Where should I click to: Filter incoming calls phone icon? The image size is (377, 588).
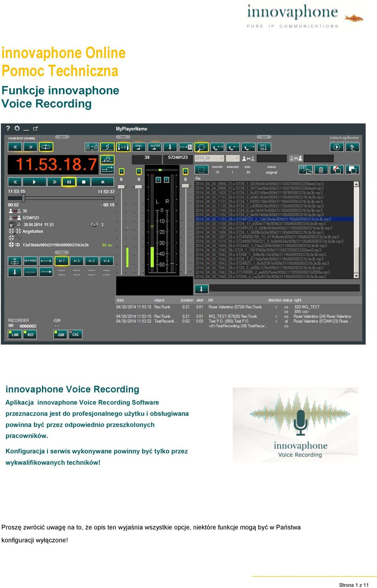click(x=233, y=147)
